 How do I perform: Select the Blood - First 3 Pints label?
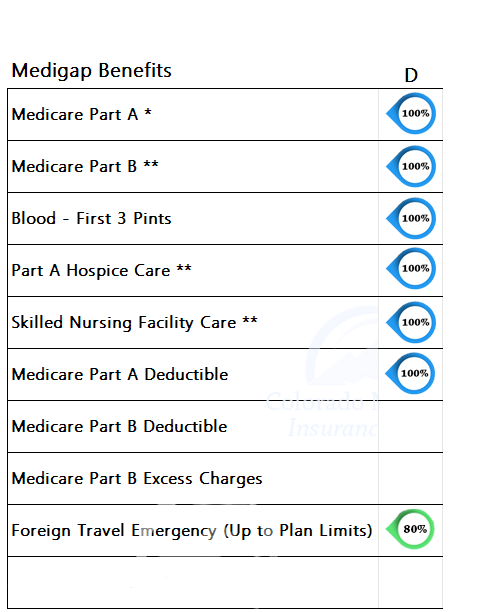point(91,219)
